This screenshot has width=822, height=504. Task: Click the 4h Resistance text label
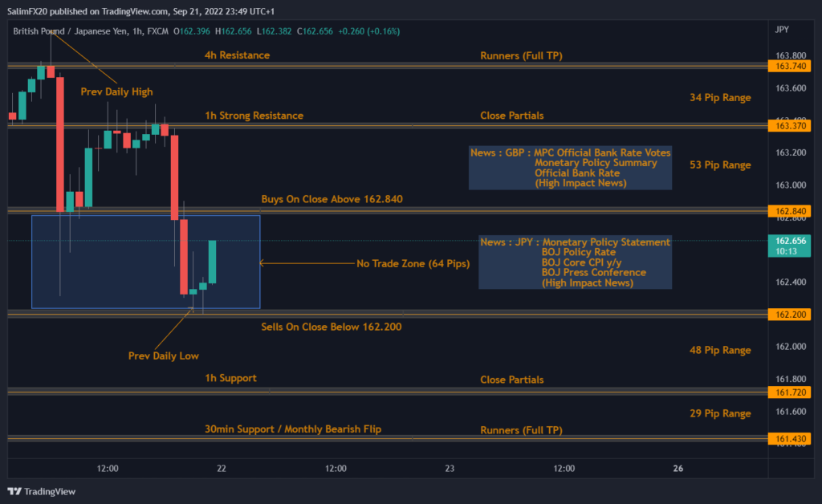237,55
